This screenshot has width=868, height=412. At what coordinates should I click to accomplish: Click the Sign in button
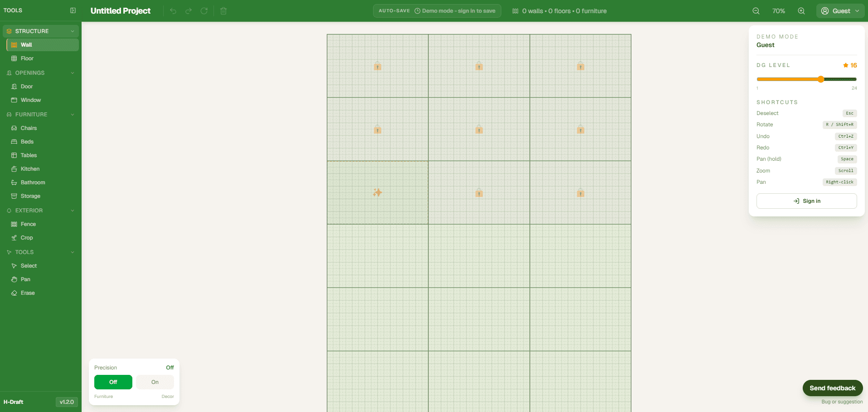[806, 201]
